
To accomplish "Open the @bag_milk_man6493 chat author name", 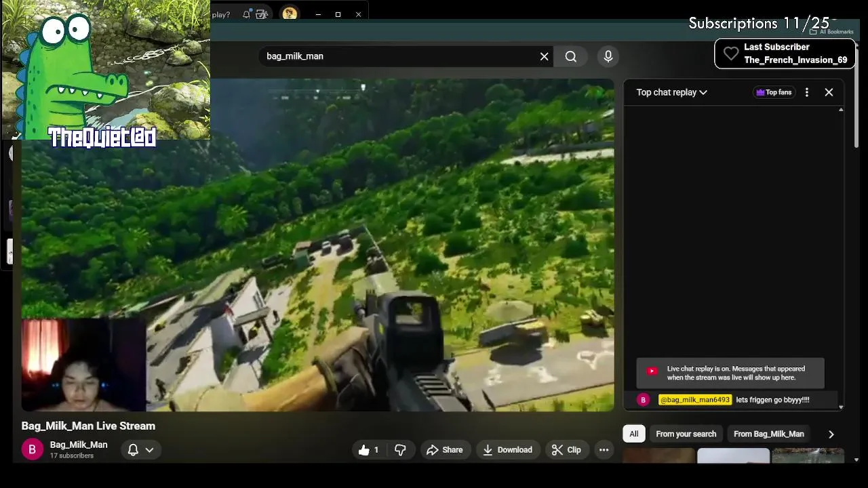I will 695,400.
